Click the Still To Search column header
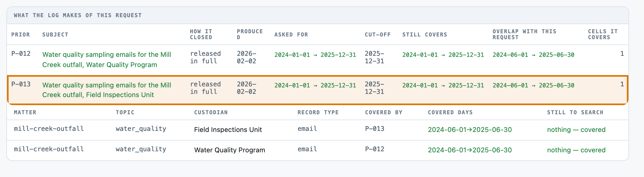The width and height of the screenshot is (644, 177). pos(575,112)
